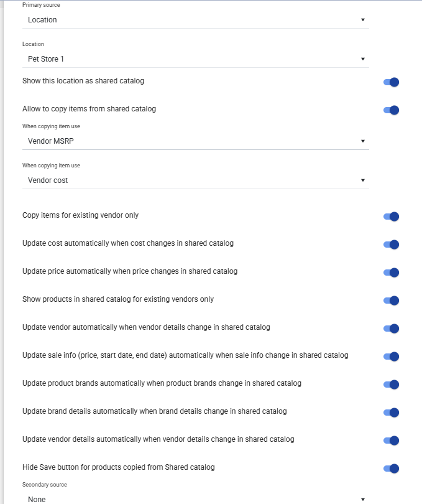Toggle Show this location as shared catalog
The height and width of the screenshot is (504, 422).
coord(391,82)
